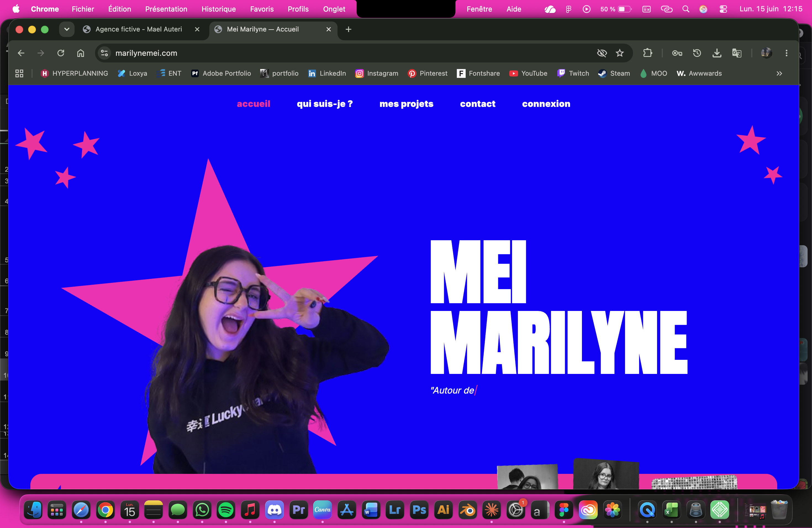The image size is (812, 528).
Task: Open System Settings in the Dock
Action: (x=516, y=510)
